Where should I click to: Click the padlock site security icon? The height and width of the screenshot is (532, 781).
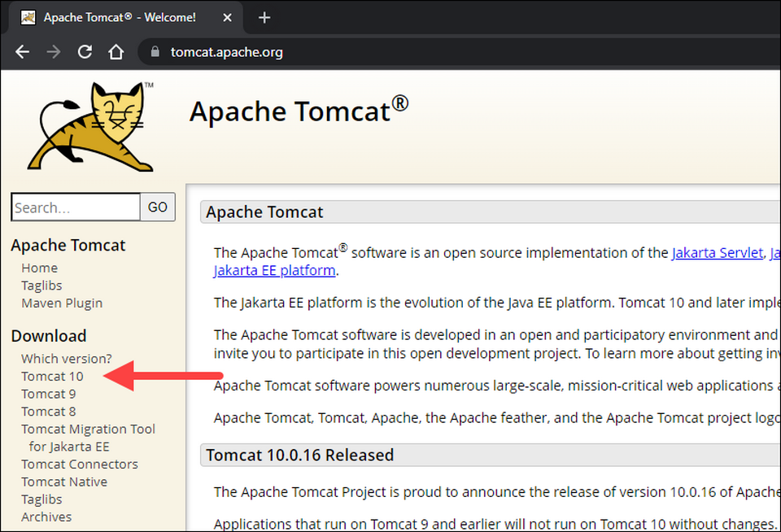[x=155, y=52]
